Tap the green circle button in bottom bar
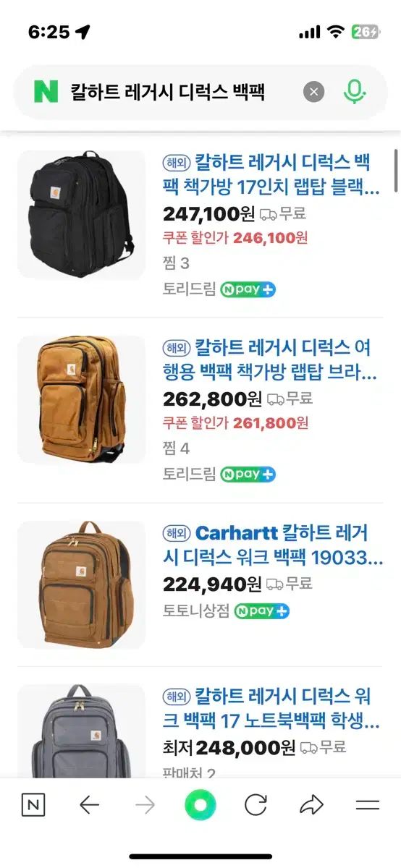401x868 pixels. pos(200,805)
